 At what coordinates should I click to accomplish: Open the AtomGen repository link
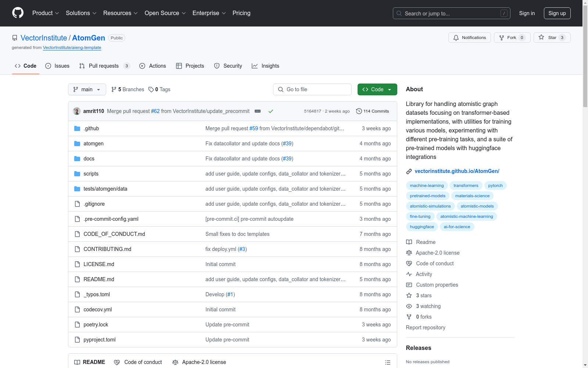(x=89, y=38)
